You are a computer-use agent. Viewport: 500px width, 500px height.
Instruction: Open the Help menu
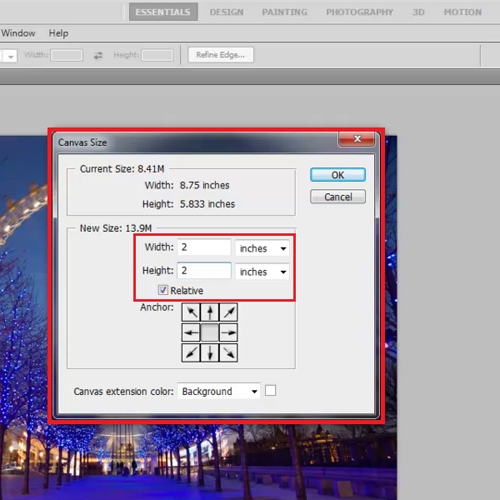pyautogui.click(x=59, y=33)
